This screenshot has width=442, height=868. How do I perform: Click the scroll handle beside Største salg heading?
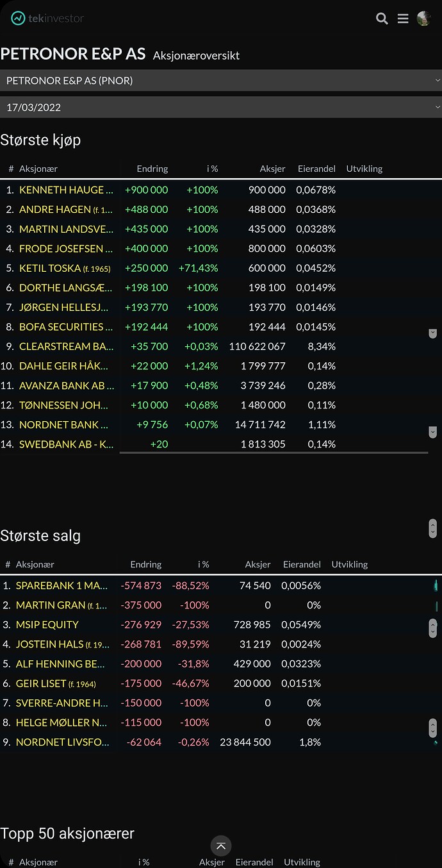[433, 528]
